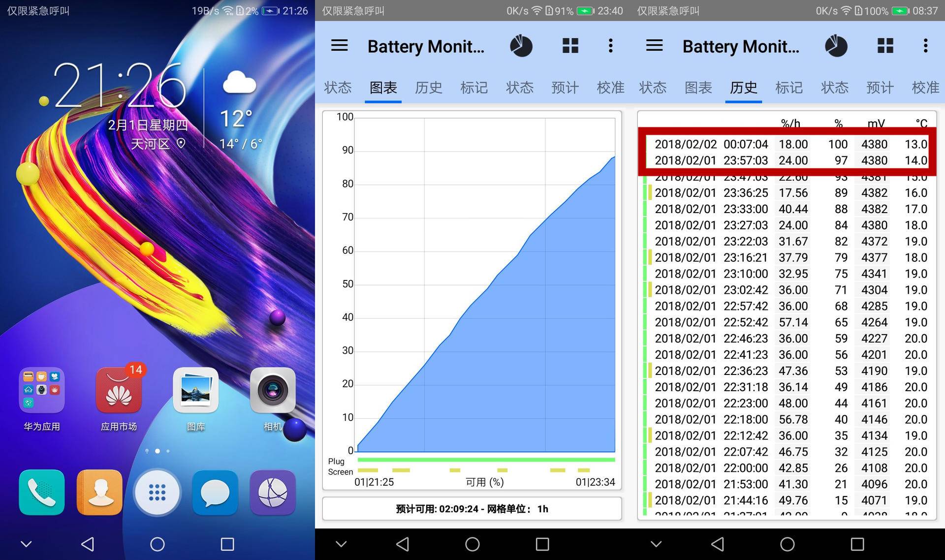The height and width of the screenshot is (560, 945).
Task: Open the contacts app in the dock
Action: [99, 492]
